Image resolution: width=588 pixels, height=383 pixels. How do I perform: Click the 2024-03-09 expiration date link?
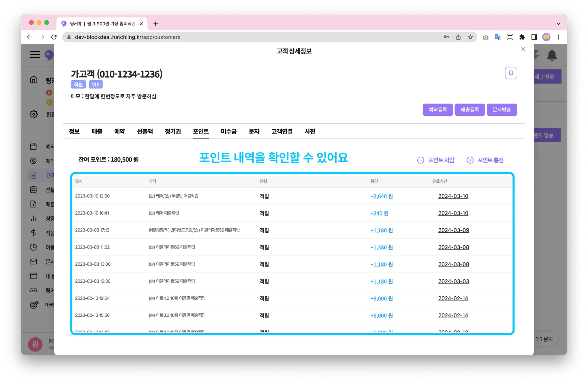click(453, 230)
